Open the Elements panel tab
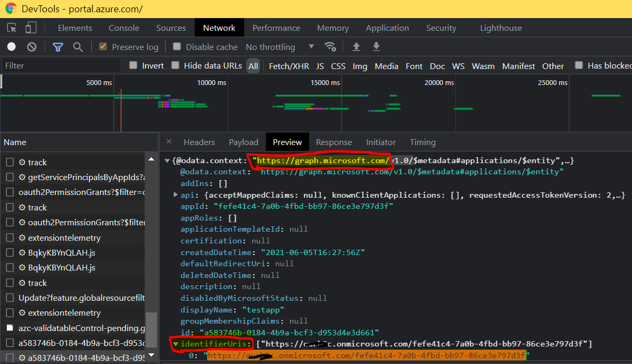Viewport: 632px width, 364px height. (x=75, y=28)
